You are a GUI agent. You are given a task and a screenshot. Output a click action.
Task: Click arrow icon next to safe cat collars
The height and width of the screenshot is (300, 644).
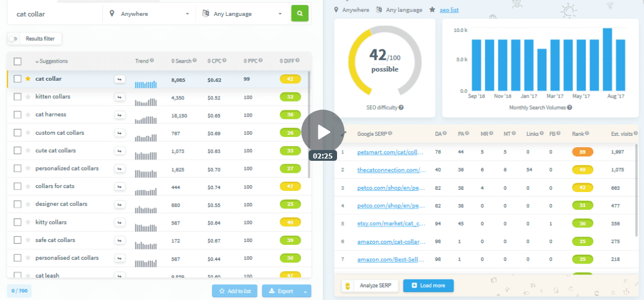coord(119,240)
